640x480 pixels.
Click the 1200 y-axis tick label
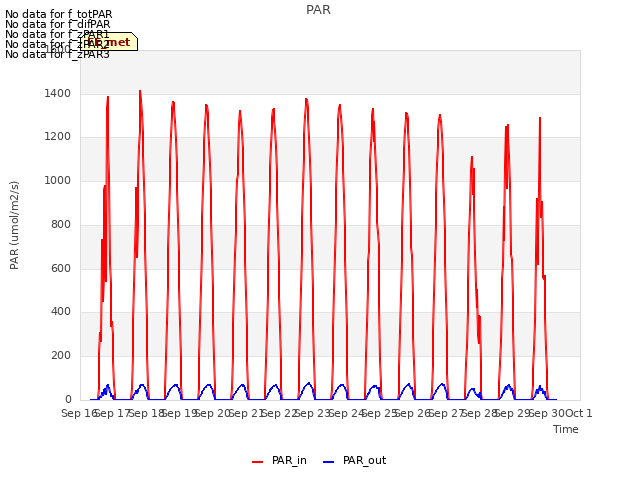(x=58, y=136)
